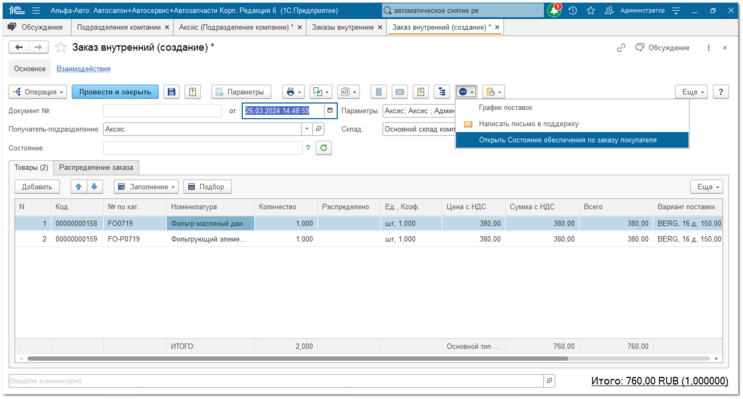Copy link with the chain icon
743x399 pixels.
coord(621,47)
